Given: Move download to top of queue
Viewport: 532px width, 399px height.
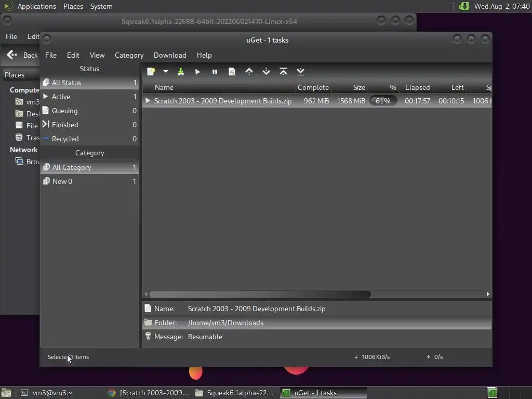Looking at the screenshot, I should 283,72.
